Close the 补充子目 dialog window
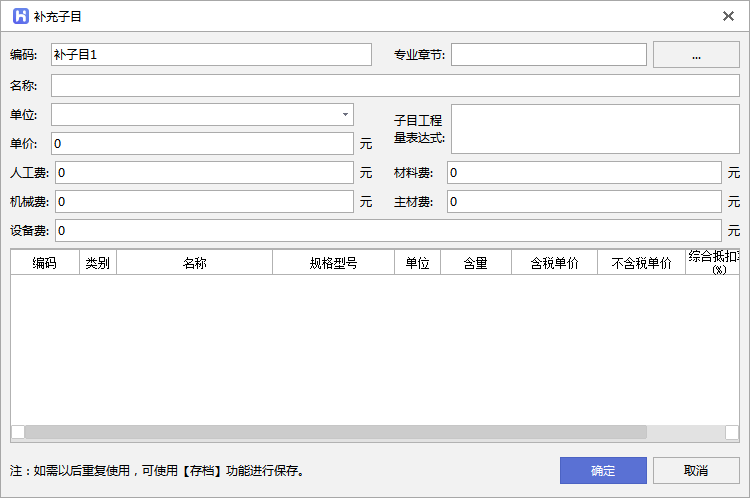750x498 pixels. (x=728, y=16)
